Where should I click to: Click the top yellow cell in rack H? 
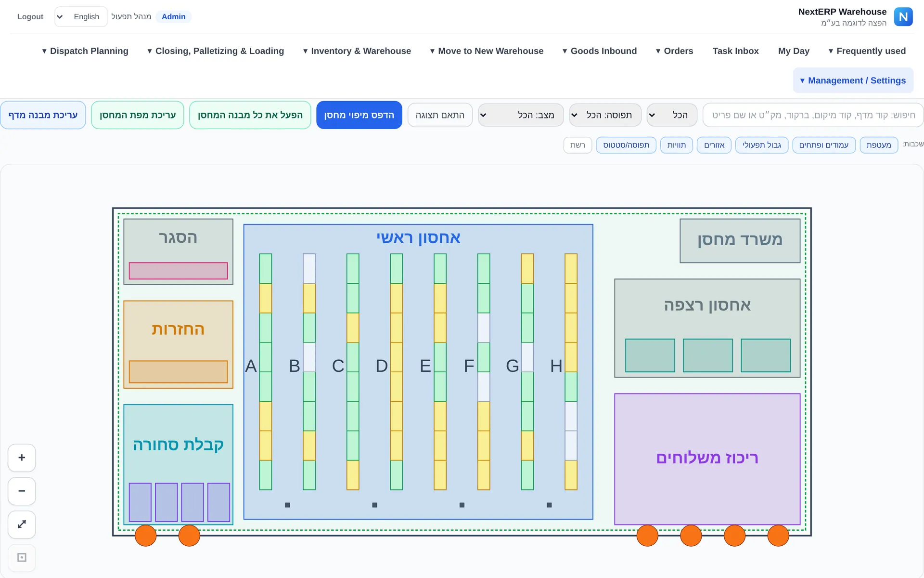click(x=571, y=269)
